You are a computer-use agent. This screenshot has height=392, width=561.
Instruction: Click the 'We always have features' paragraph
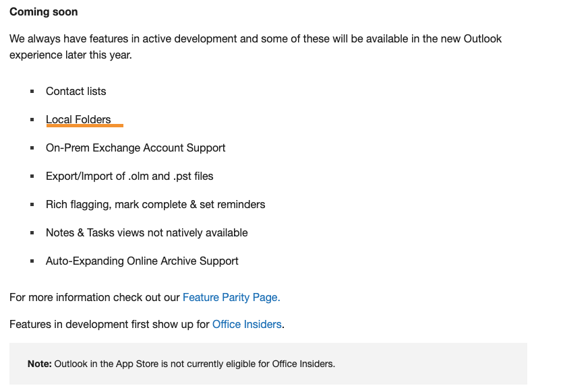(256, 47)
